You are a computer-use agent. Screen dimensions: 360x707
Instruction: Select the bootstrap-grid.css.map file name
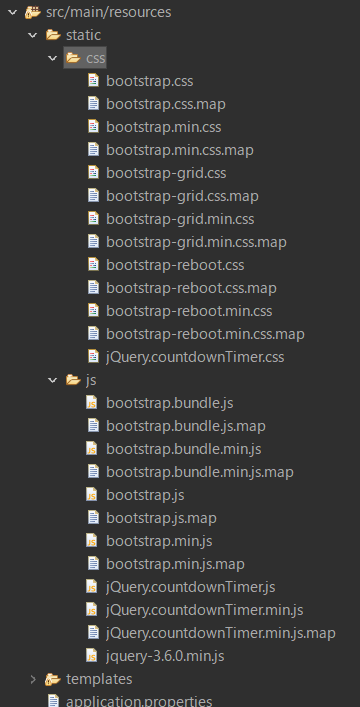point(183,196)
